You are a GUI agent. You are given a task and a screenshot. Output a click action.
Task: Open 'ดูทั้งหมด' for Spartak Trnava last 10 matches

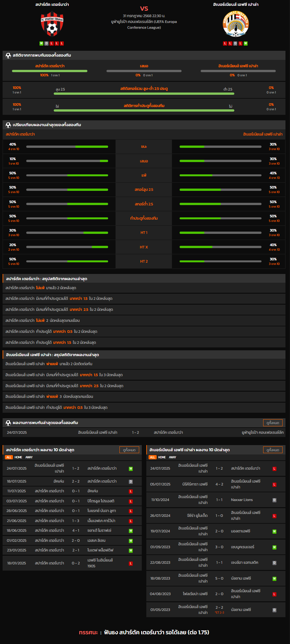point(129,450)
